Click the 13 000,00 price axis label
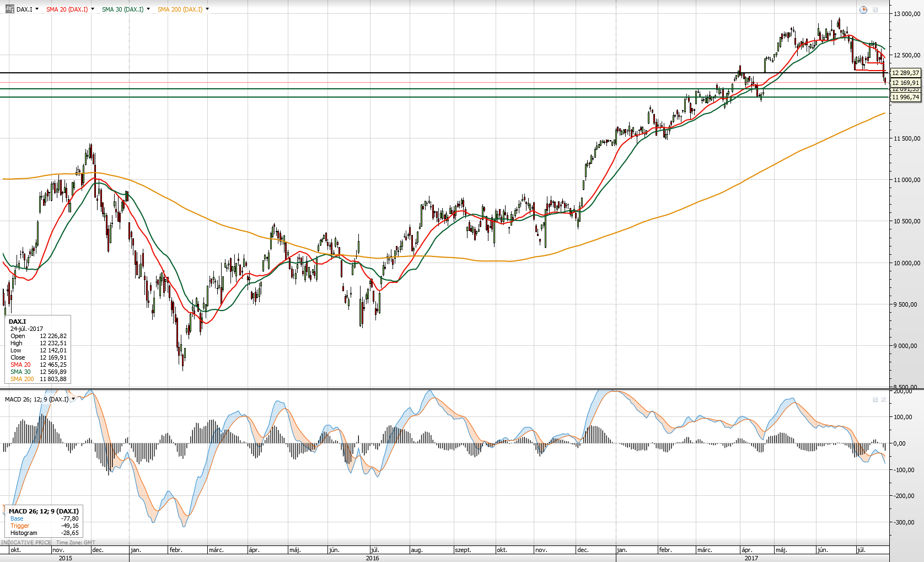 point(907,14)
